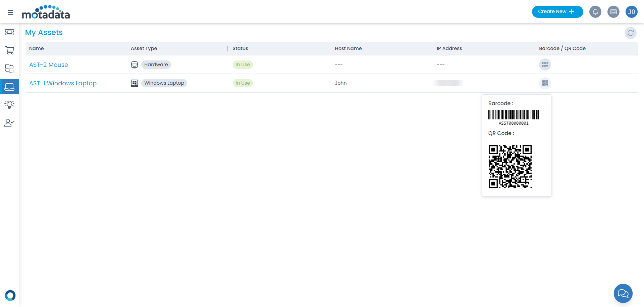Click the Create New button
644x307 pixels.
(x=557, y=12)
